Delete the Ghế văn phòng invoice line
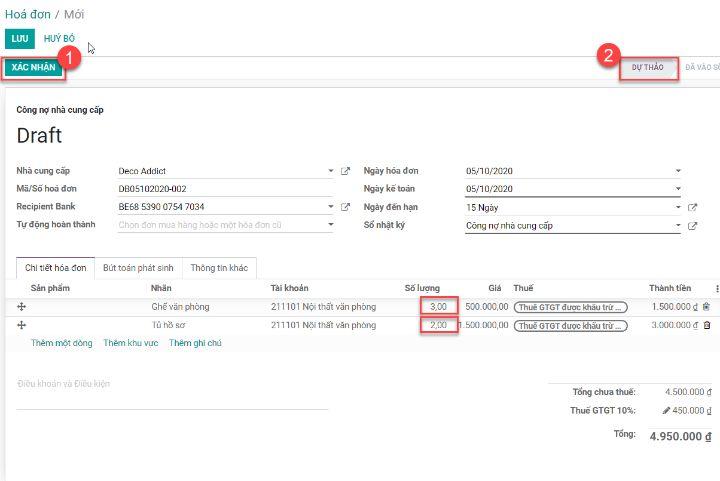Image resolution: width=720 pixels, height=481 pixels. pyautogui.click(x=706, y=307)
